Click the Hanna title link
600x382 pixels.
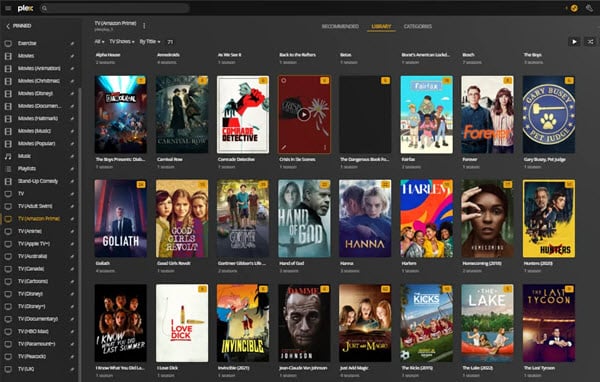[x=346, y=263]
